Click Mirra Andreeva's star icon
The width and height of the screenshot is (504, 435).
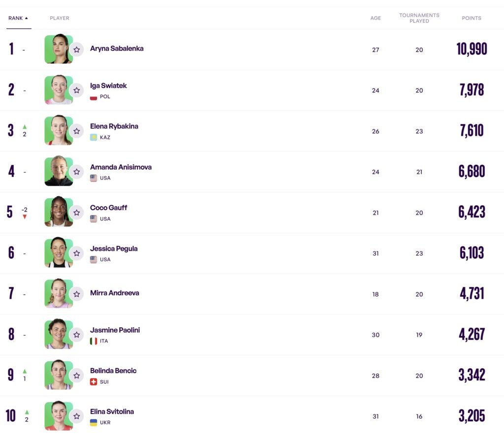[76, 294]
